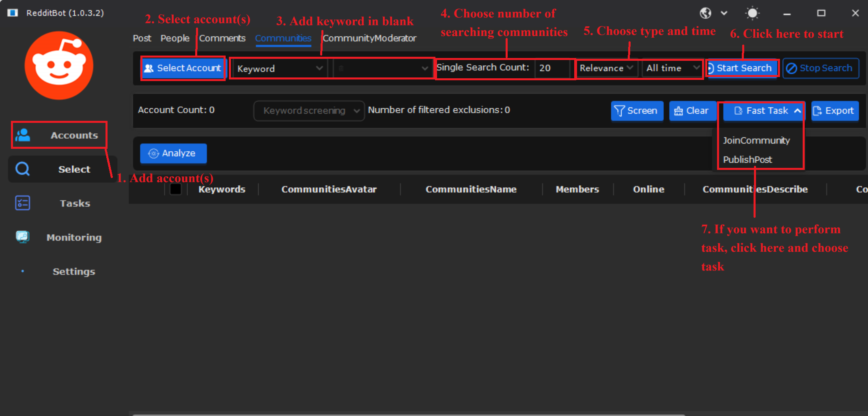Choose PublishPost from Fast Task menu
The image size is (868, 416).
pos(747,160)
